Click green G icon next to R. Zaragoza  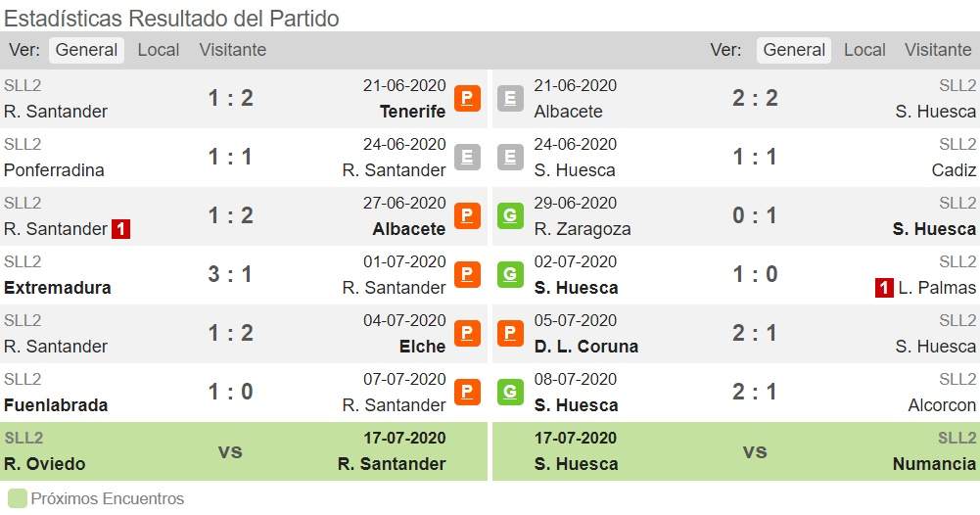(510, 215)
